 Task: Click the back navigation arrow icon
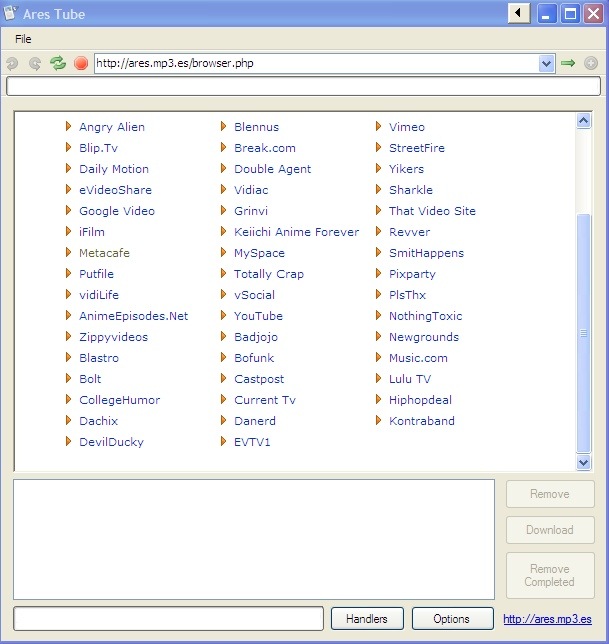pyautogui.click(x=12, y=63)
